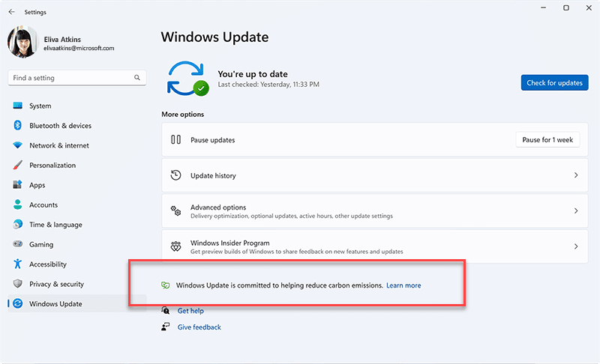Click the search magnifier icon

137,78
